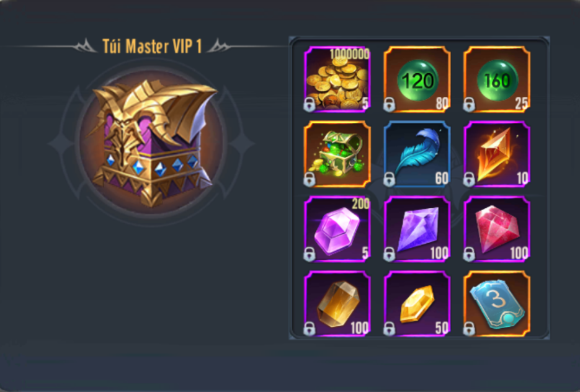This screenshot has height=392, width=580.
Task: Open the green treasure chest item
Action: [x=337, y=154]
